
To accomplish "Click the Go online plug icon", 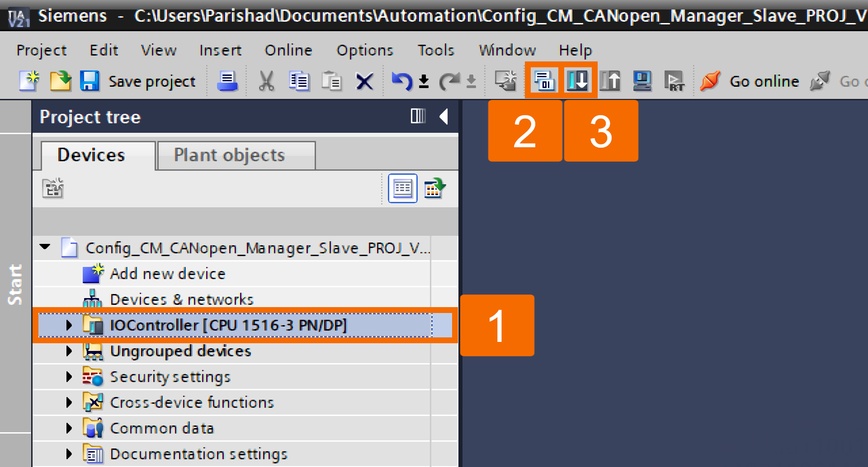I will (x=711, y=81).
